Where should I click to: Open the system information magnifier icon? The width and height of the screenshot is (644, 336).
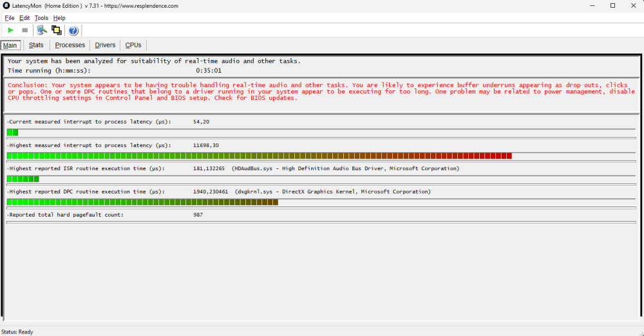pos(42,30)
